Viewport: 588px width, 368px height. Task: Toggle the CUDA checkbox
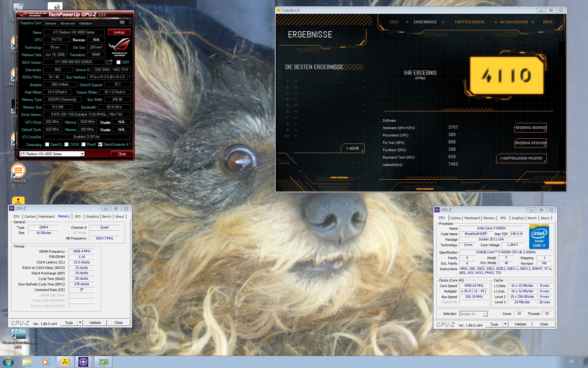tap(66, 144)
